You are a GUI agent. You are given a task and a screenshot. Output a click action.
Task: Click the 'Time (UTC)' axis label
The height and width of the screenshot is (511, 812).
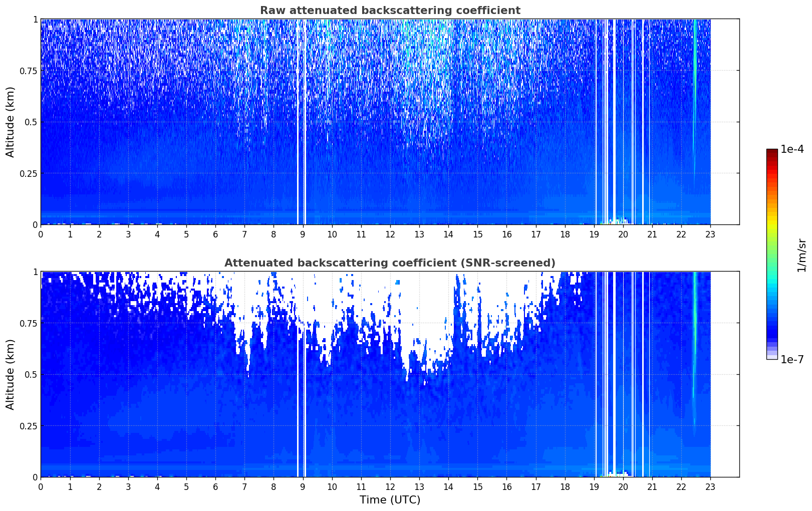tap(390, 500)
